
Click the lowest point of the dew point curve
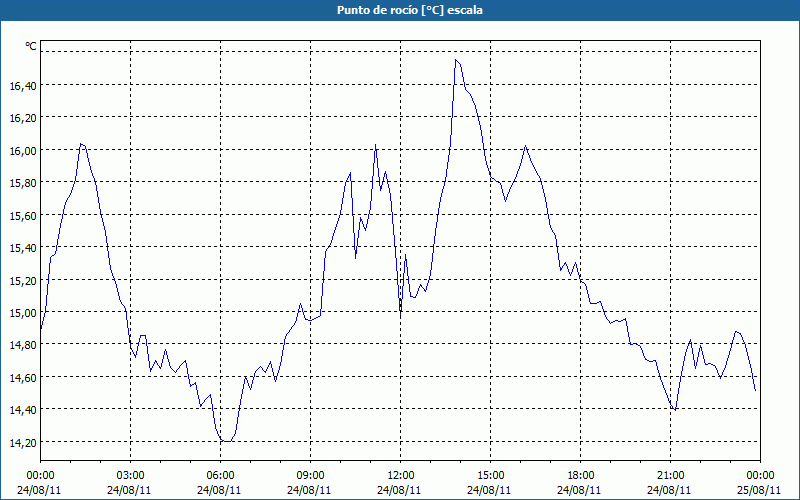coord(227,441)
